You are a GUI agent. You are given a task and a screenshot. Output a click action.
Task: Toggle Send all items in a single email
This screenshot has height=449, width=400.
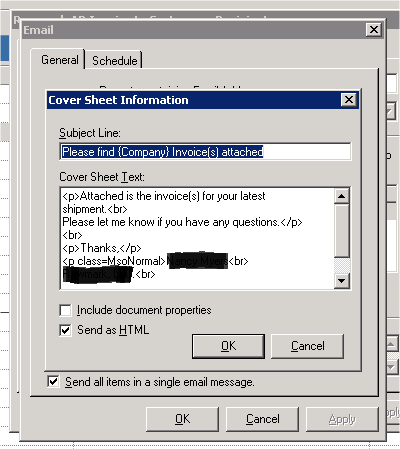pos(53,381)
